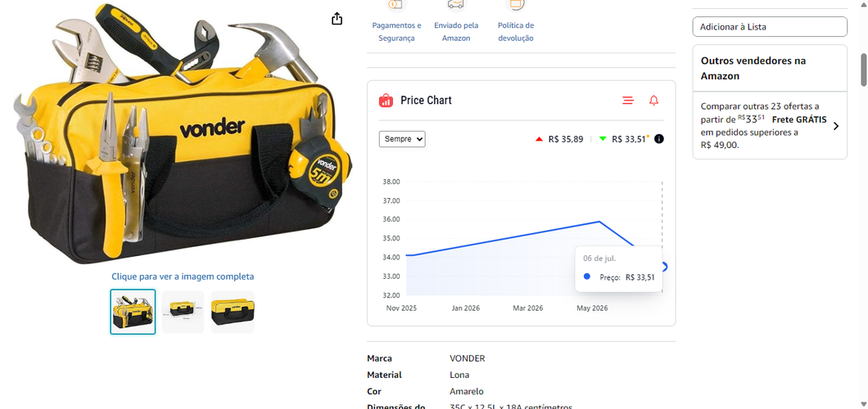Expand other sellers offers chevron arrow

click(836, 126)
